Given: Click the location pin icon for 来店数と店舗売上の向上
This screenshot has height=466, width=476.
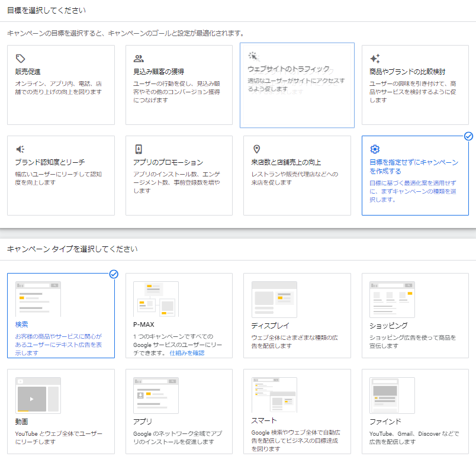Looking at the screenshot, I should click(256, 149).
